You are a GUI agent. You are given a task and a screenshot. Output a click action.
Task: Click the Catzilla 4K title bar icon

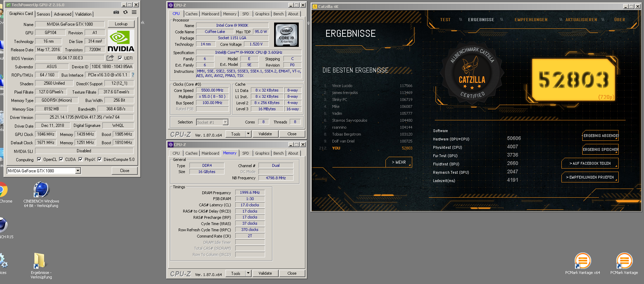tap(315, 7)
